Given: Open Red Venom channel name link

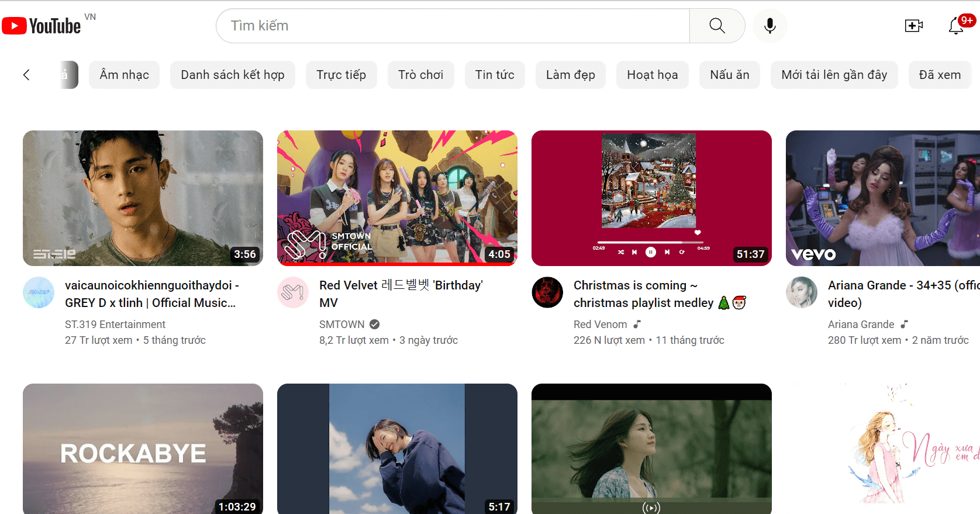Looking at the screenshot, I should 601,324.
